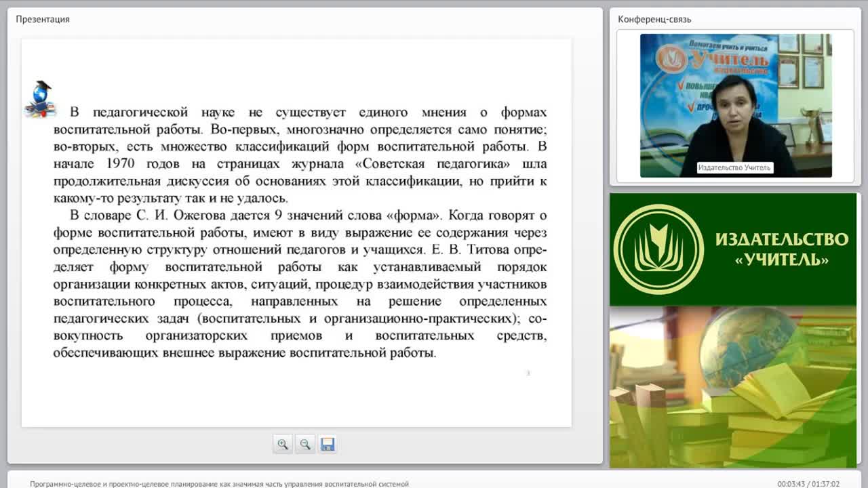Click the books and globe banner image
Image resolution: width=868 pixels, height=488 pixels.
[733, 386]
